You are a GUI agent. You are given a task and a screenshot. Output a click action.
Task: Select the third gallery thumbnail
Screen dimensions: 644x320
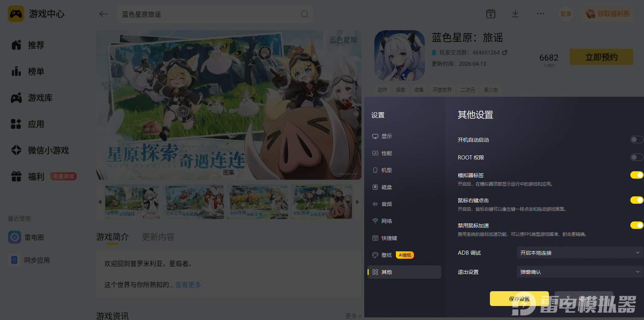click(x=257, y=202)
